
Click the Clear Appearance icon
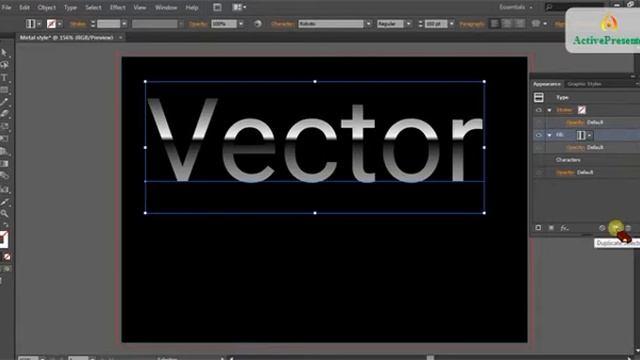coord(602,228)
